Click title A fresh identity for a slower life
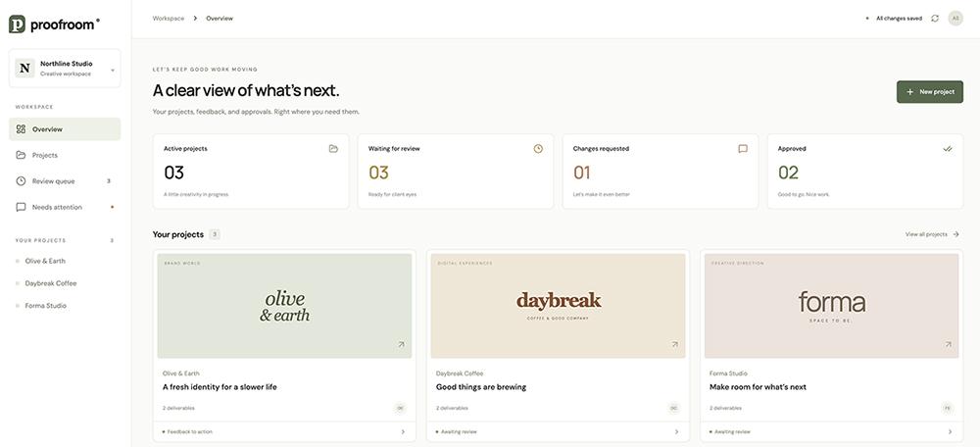The width and height of the screenshot is (980, 447). (220, 387)
